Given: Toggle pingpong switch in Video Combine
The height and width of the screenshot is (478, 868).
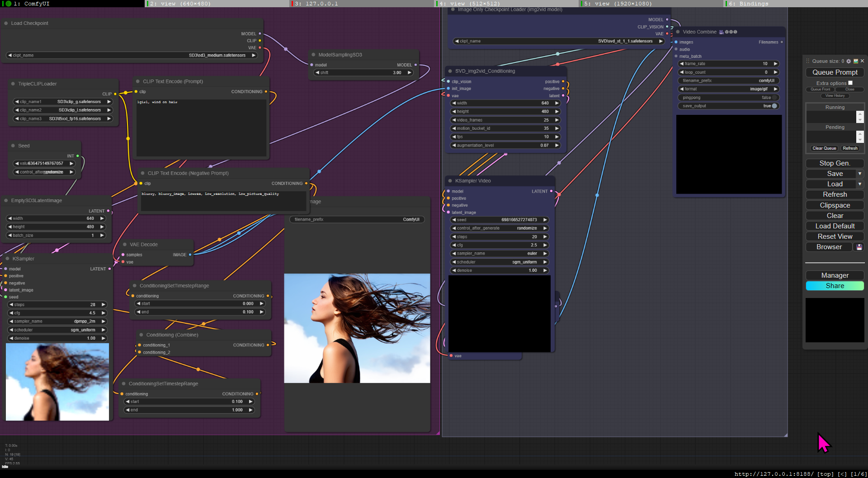Looking at the screenshot, I should point(775,98).
